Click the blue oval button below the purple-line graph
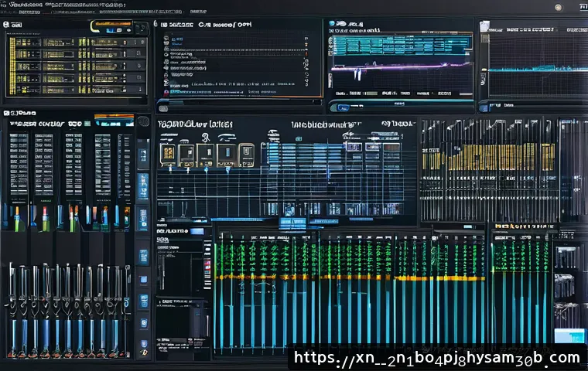 343,107
